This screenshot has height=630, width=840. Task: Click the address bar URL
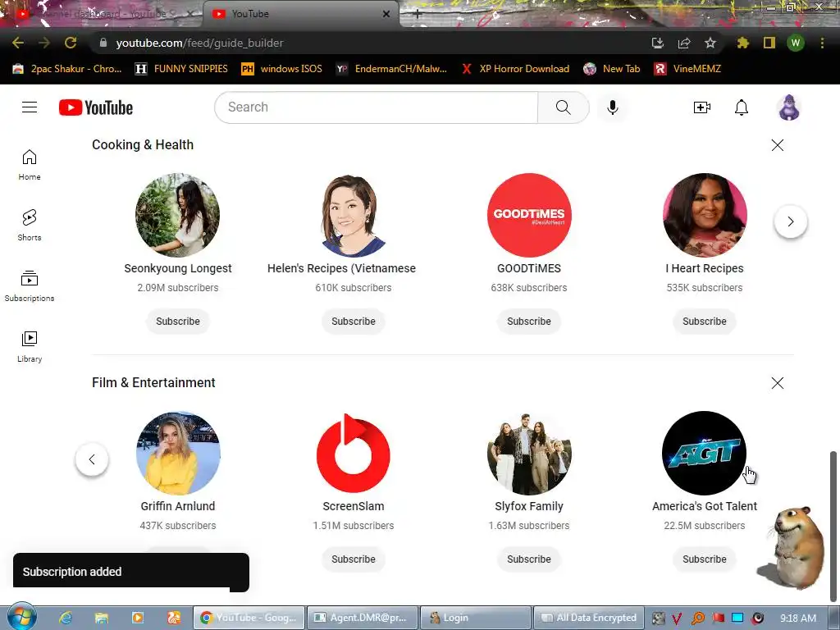click(199, 43)
